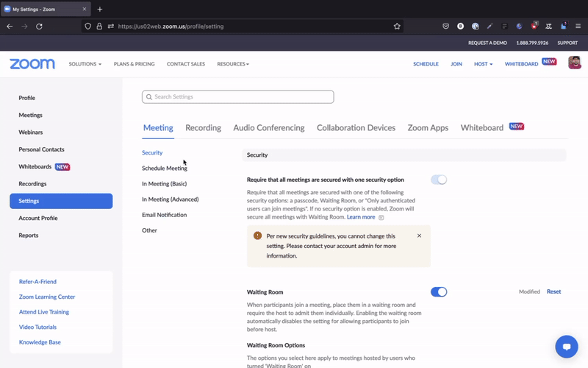The image size is (588, 368).
Task: Jump to the Security section link
Action: tap(152, 153)
